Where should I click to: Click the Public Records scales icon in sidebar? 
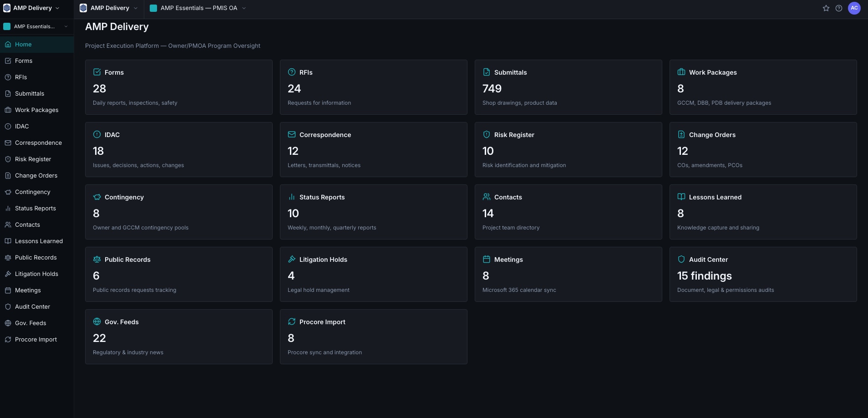pyautogui.click(x=8, y=257)
